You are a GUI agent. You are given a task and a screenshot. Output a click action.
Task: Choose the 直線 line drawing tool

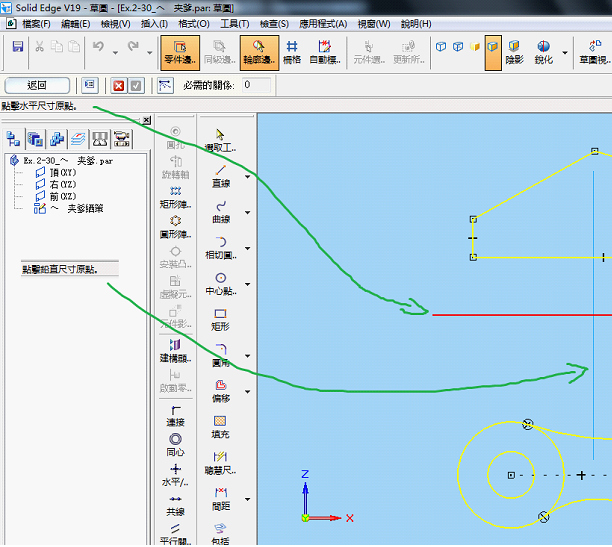click(x=221, y=176)
